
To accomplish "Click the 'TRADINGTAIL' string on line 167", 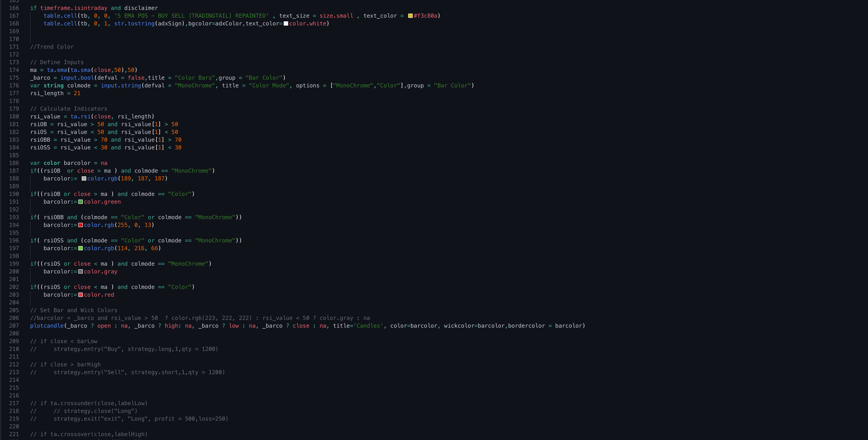I will (210, 16).
